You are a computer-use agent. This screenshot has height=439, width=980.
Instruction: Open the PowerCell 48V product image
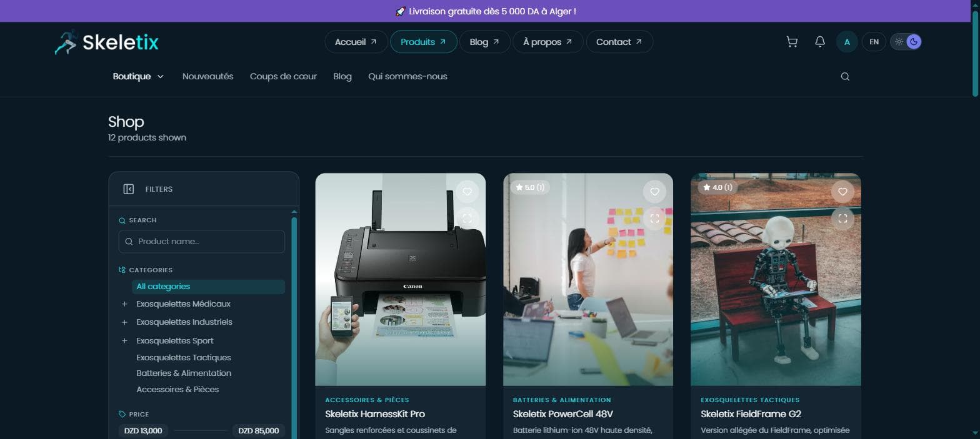(x=588, y=279)
